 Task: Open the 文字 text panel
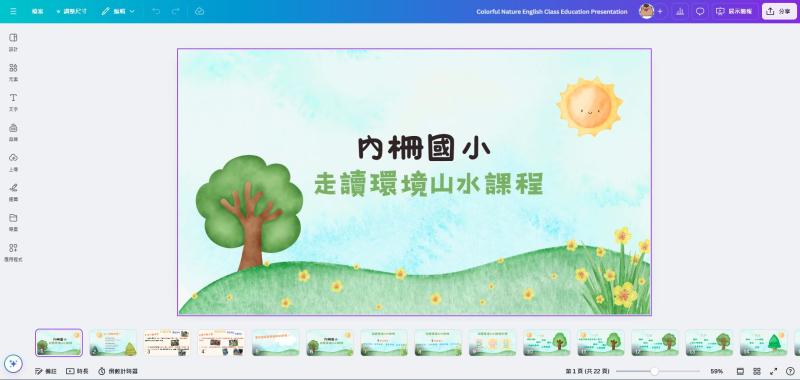(x=13, y=102)
